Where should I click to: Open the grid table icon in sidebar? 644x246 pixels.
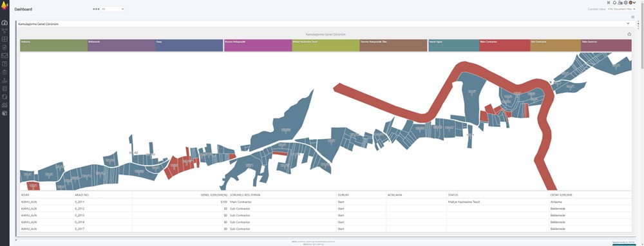[5, 39]
